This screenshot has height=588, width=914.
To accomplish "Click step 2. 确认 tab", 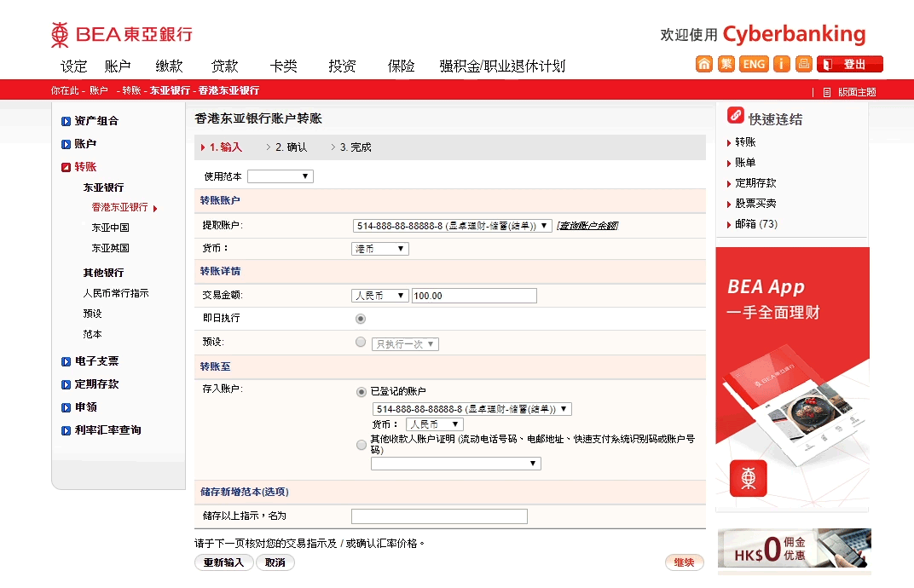I will [291, 147].
